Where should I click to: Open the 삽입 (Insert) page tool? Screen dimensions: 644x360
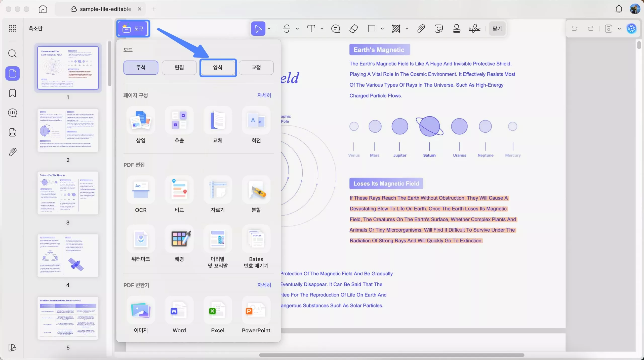pos(141,125)
